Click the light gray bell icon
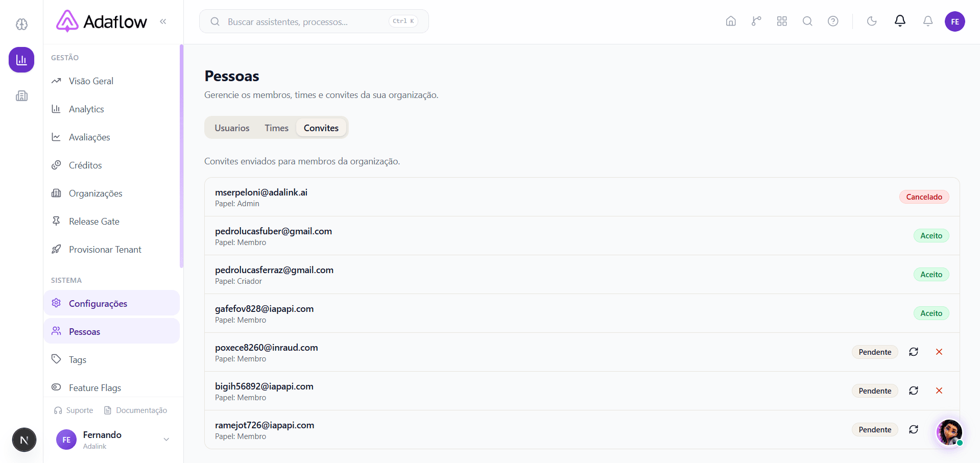The image size is (980, 463). (928, 21)
